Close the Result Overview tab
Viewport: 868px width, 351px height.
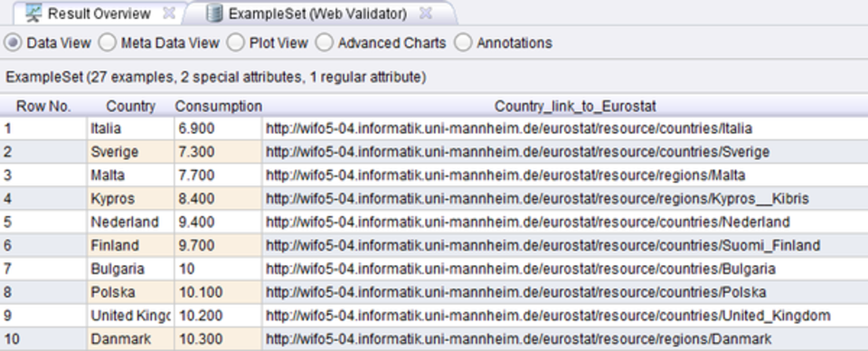[169, 14]
